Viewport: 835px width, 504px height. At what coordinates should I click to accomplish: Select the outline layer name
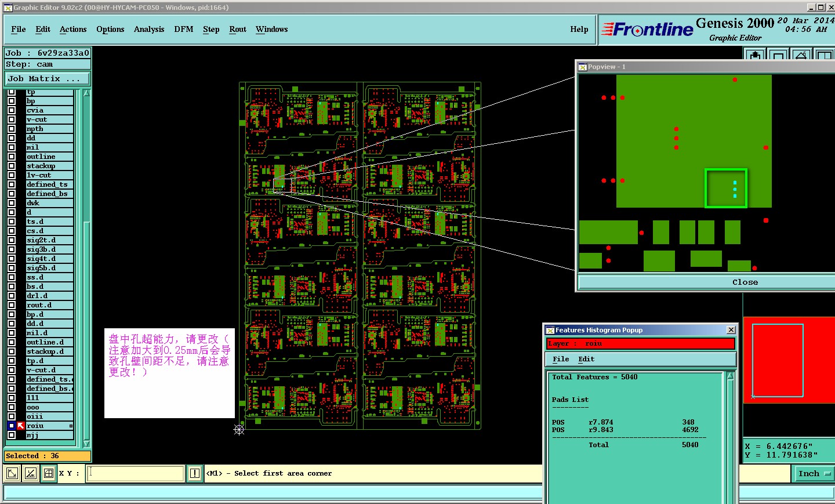[x=50, y=157]
